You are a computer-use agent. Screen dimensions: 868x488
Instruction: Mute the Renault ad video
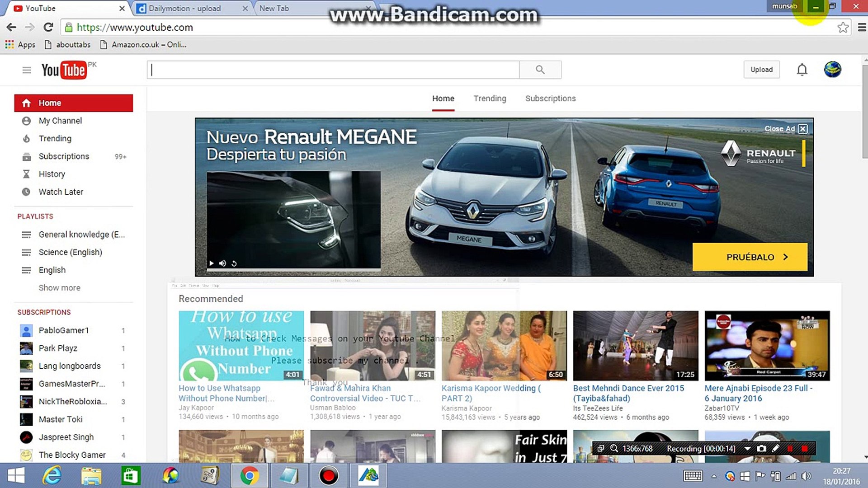[x=222, y=263]
